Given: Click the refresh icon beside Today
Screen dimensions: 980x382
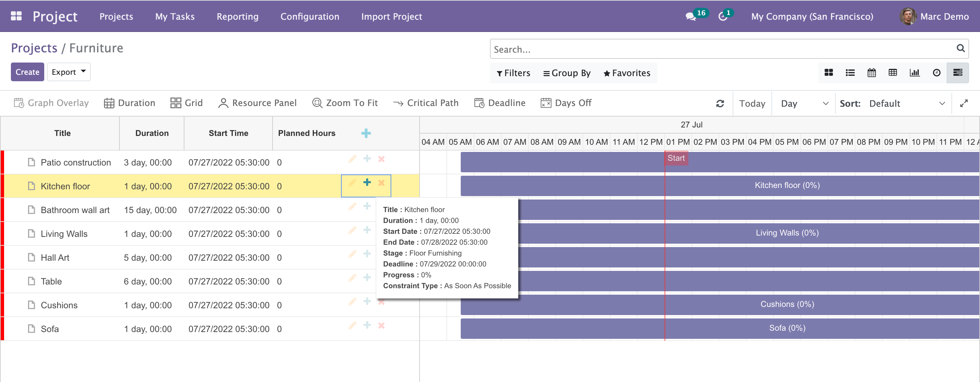Looking at the screenshot, I should pyautogui.click(x=720, y=103).
